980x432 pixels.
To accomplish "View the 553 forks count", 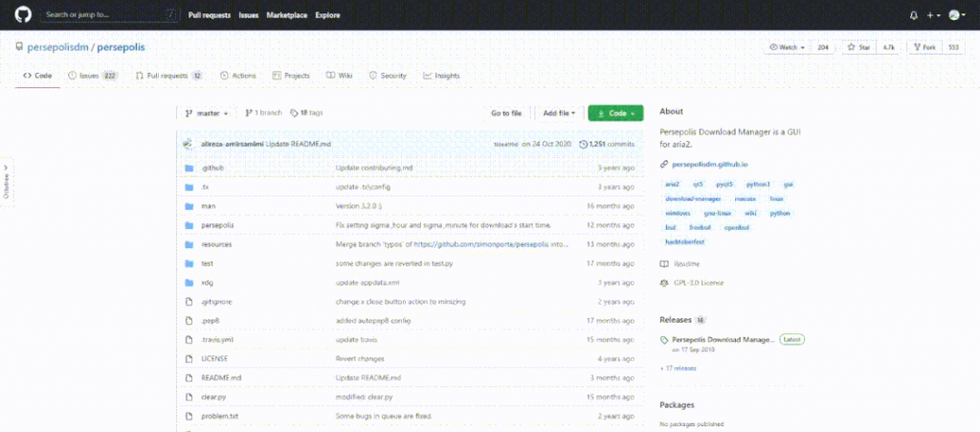I will coord(953,48).
